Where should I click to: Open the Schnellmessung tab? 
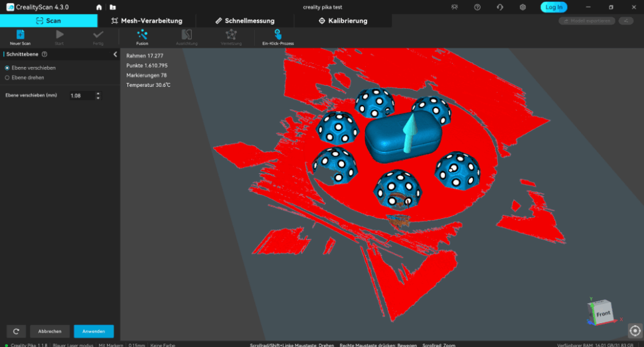(x=245, y=21)
